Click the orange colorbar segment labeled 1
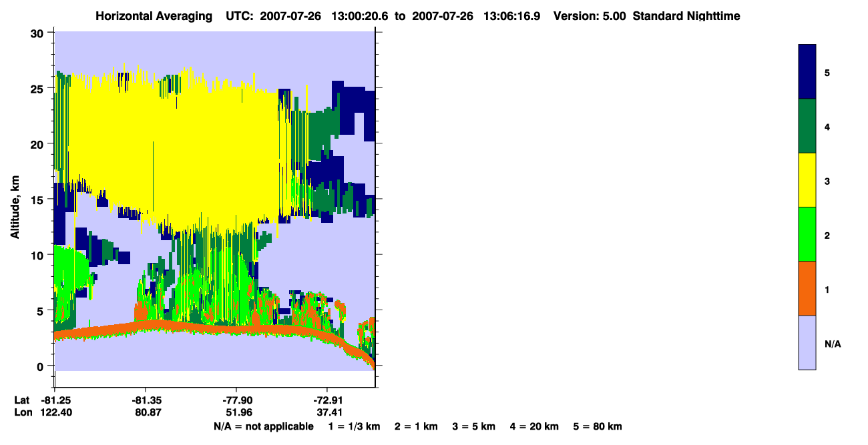This screenshot has width=868, height=445. point(807,288)
